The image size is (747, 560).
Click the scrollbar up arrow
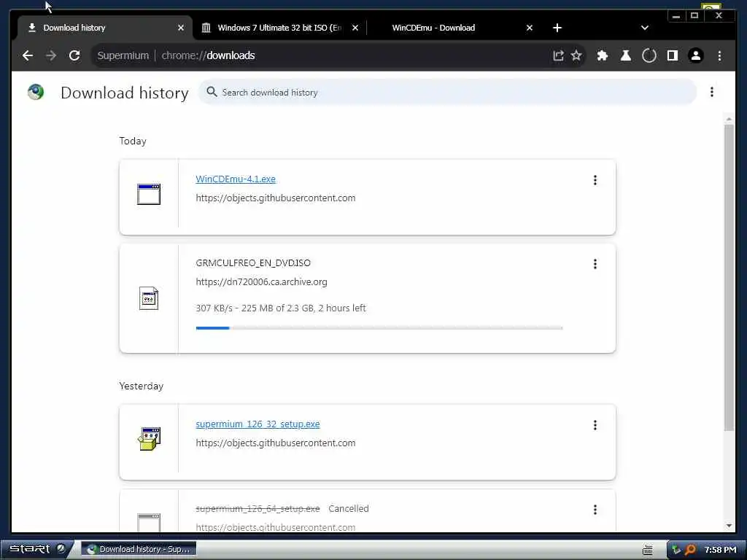[729, 118]
